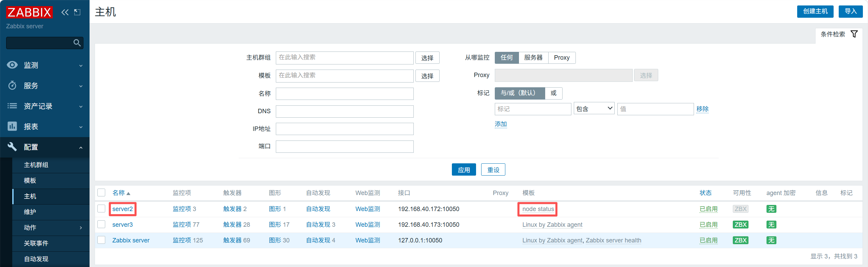Click the chart icon for 报表
The image size is (868, 267).
(12, 126)
